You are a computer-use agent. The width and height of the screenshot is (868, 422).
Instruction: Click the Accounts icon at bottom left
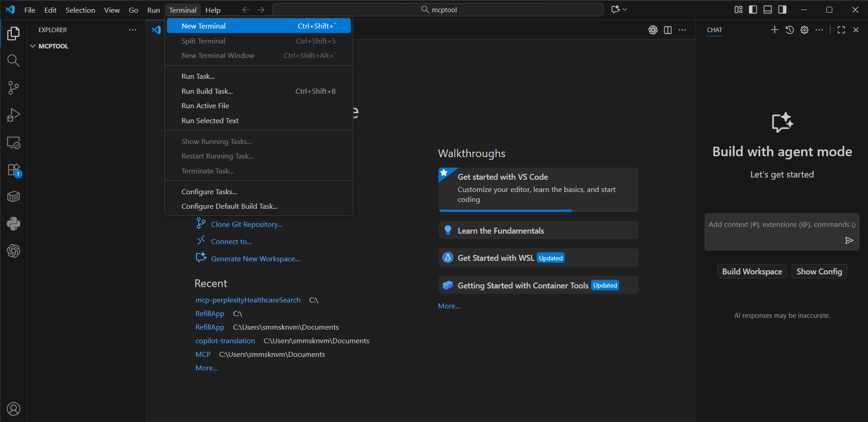(x=14, y=409)
